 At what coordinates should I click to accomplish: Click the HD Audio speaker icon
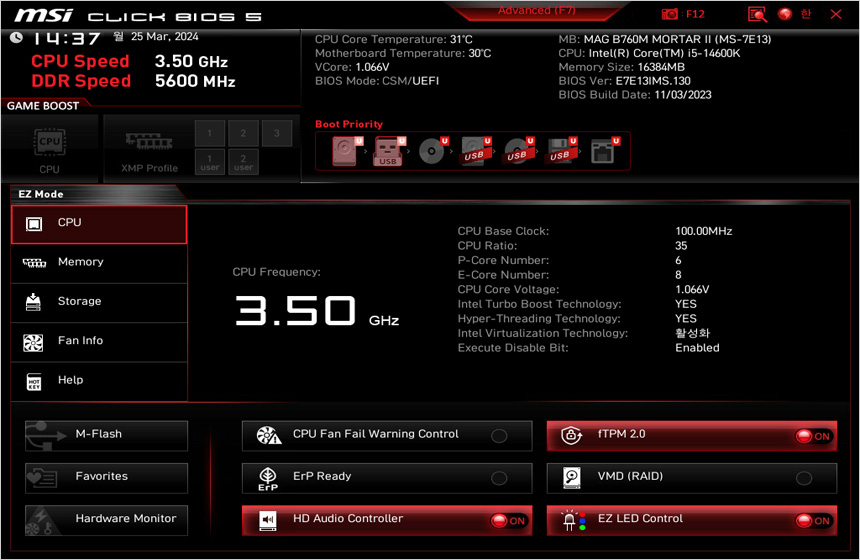(268, 521)
